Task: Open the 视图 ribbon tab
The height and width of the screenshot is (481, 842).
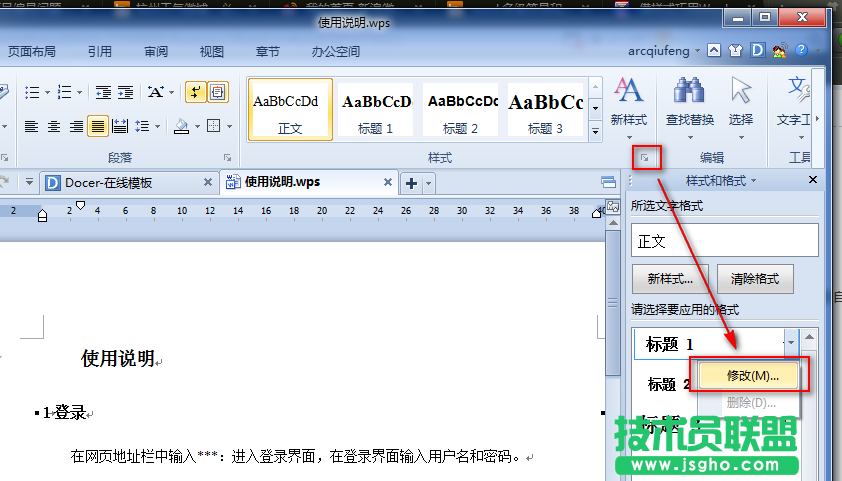Action: click(212, 52)
